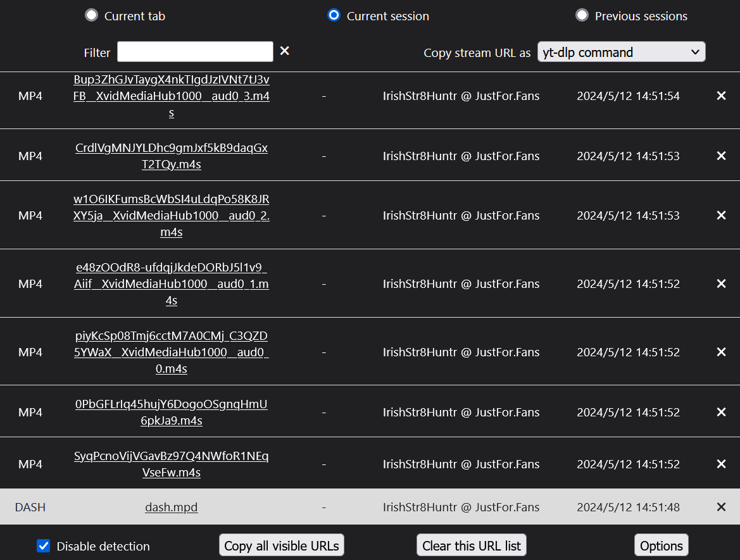Delete the aud0_2.m4s row using its X

click(x=720, y=215)
